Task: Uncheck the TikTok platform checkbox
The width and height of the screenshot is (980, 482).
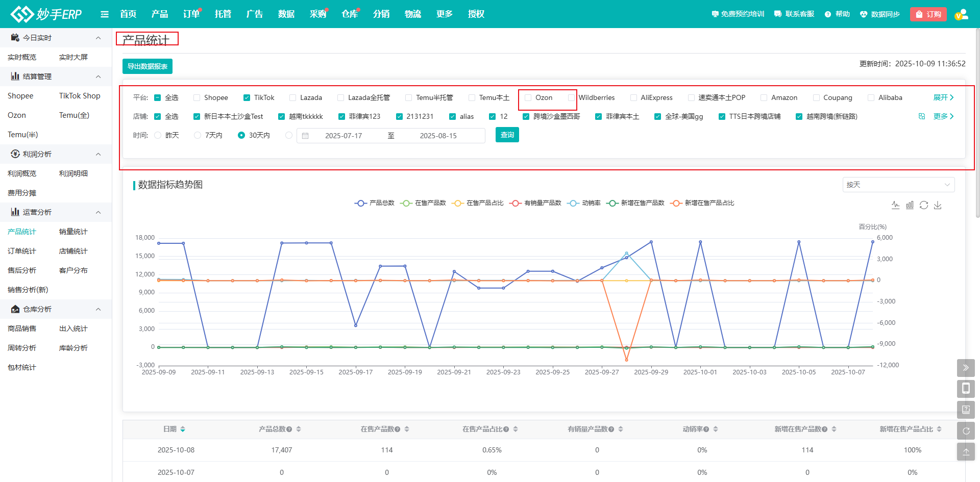Action: (247, 98)
